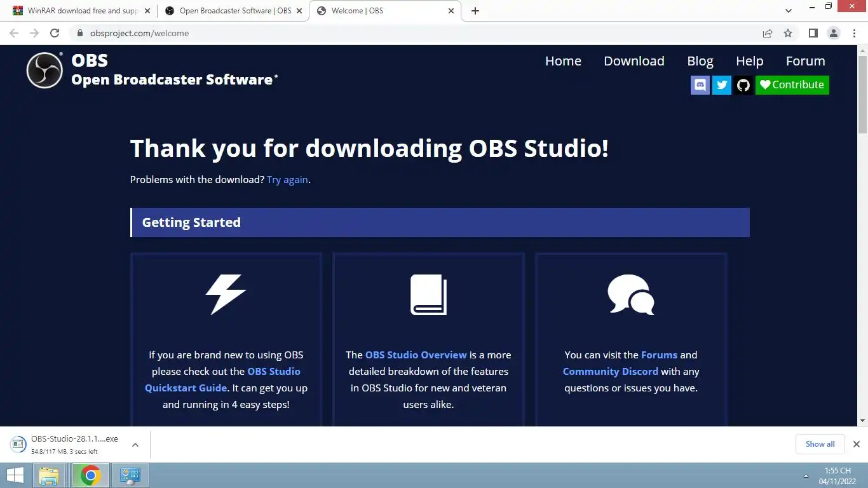The width and height of the screenshot is (868, 488).
Task: Click Show all downloads button
Action: pos(820,444)
